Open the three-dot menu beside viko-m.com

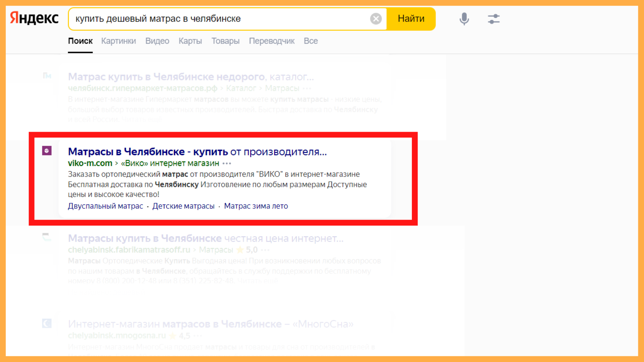point(227,164)
